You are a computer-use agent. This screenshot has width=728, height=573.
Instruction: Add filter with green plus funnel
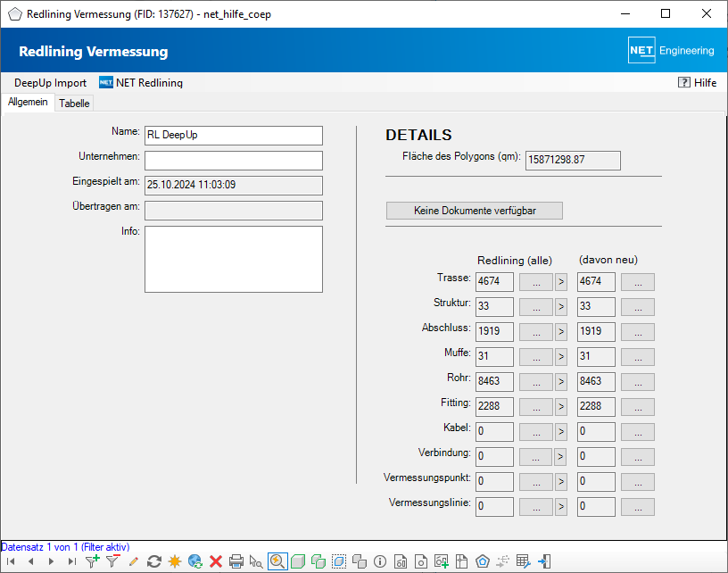click(x=93, y=561)
